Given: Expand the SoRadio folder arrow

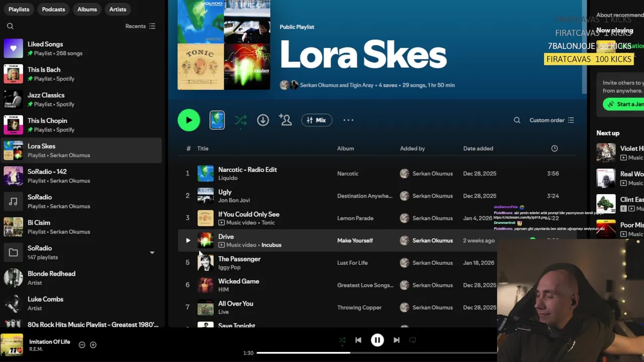Looking at the screenshot, I should pos(152,252).
